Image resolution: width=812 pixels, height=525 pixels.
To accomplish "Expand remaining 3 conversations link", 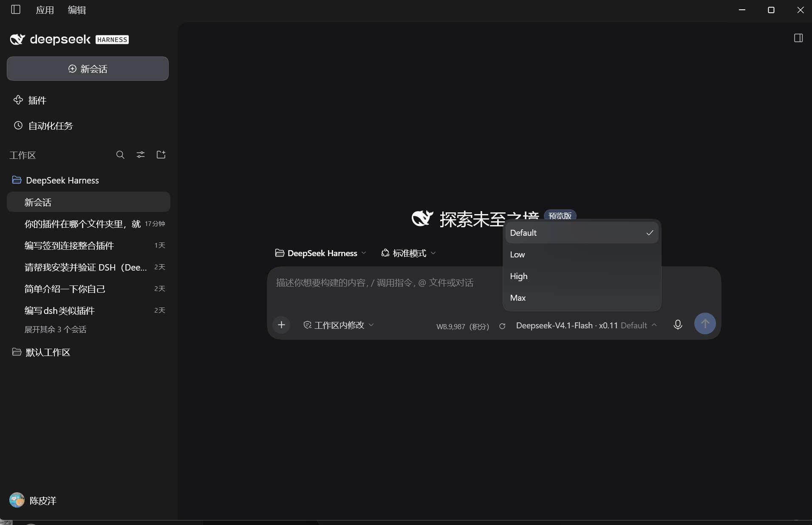I will tap(55, 329).
